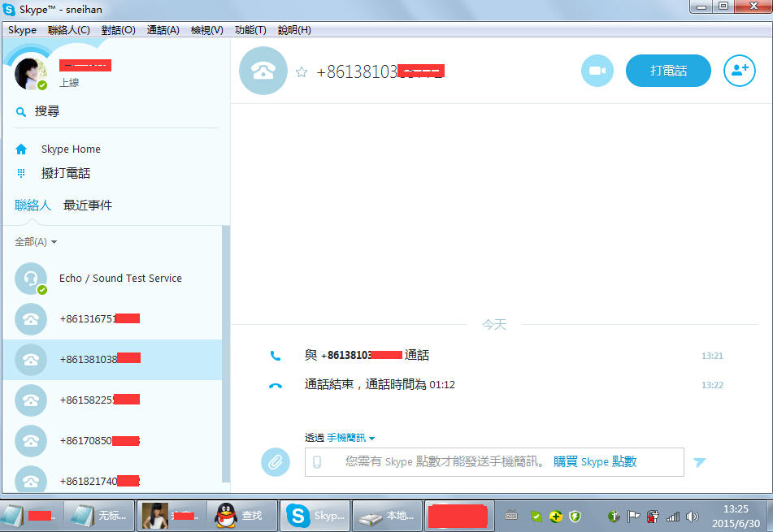Open the 功能(T) menu
The height and width of the screenshot is (532, 773).
tap(250, 30)
